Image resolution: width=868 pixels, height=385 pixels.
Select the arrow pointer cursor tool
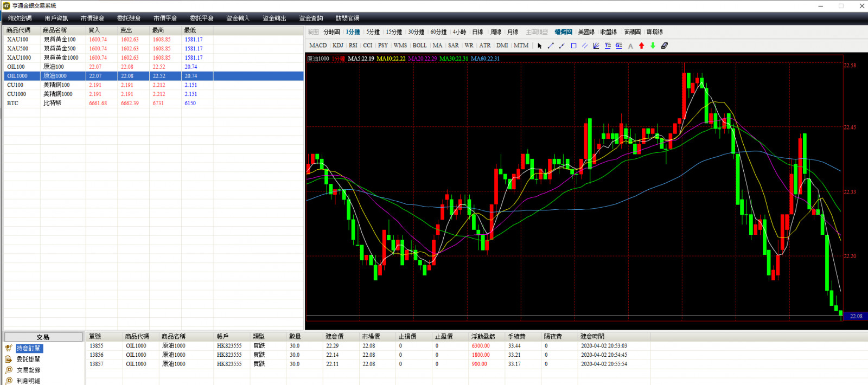coord(539,46)
